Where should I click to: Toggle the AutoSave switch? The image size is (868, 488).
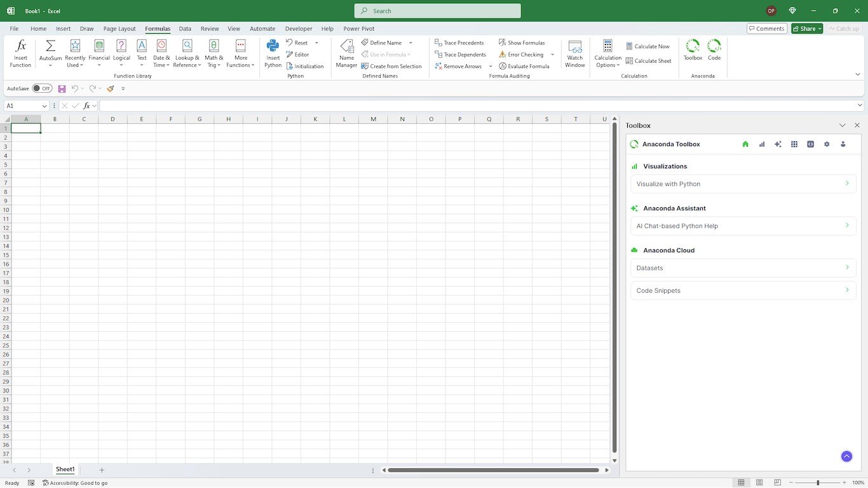pos(42,88)
